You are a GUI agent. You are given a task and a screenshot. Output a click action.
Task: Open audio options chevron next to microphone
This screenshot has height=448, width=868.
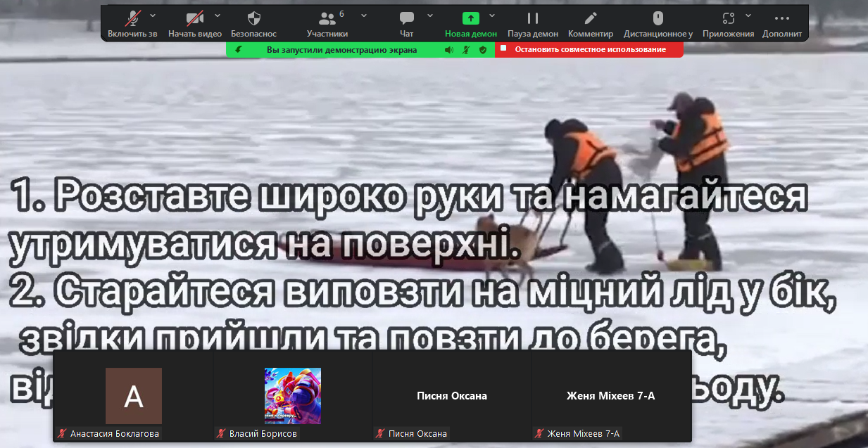tap(153, 15)
